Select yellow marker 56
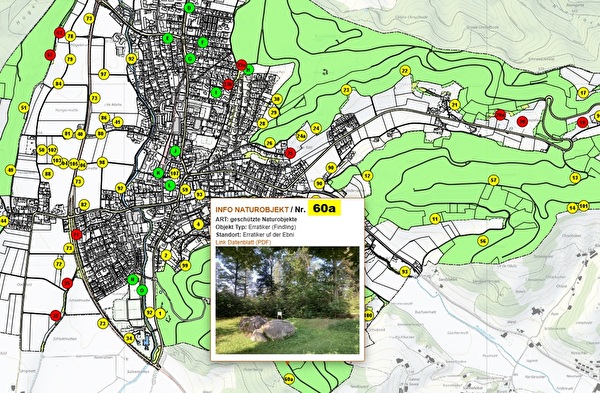This screenshot has height=393, width=600. [x=483, y=241]
